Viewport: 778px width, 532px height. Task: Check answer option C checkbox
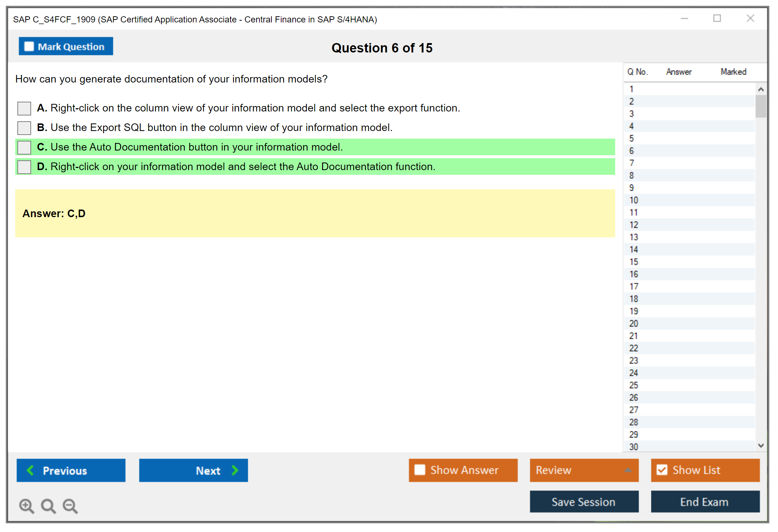pos(24,147)
